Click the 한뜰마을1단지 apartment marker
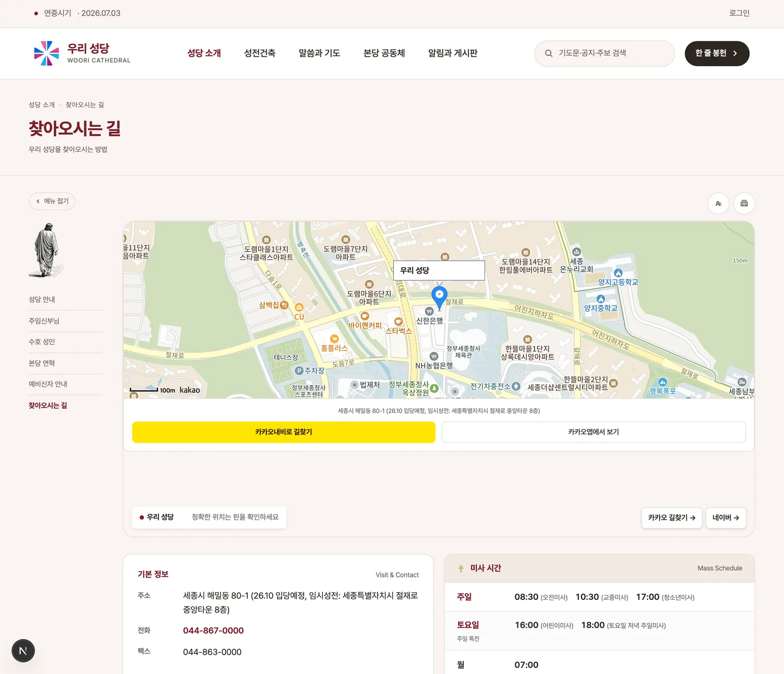Viewport: 784px width, 674px height. (x=527, y=339)
